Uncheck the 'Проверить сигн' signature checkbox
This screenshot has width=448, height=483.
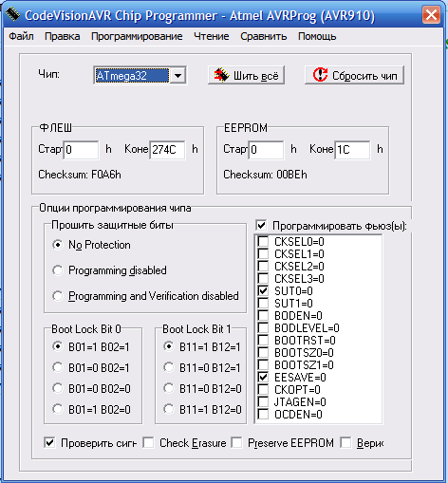[x=49, y=443]
